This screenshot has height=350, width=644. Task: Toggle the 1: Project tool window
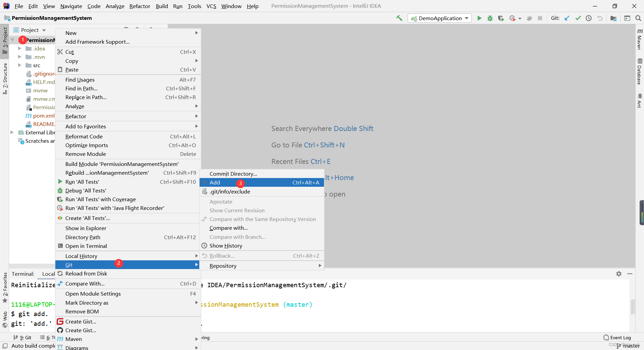[5, 40]
